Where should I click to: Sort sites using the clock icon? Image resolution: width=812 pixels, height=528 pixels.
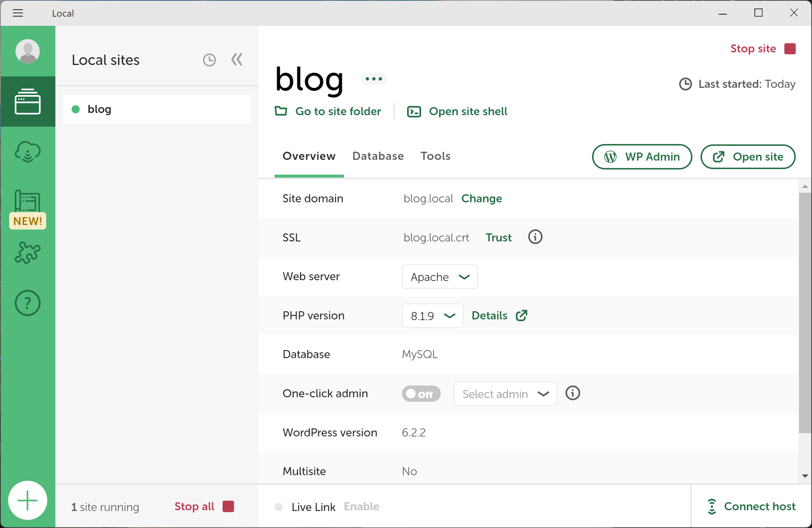(x=209, y=60)
